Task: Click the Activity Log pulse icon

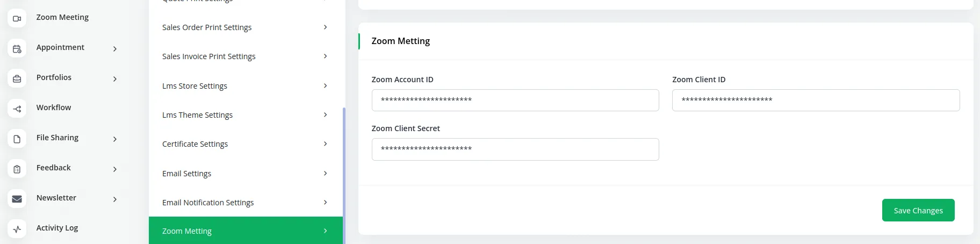Action: pyautogui.click(x=17, y=229)
